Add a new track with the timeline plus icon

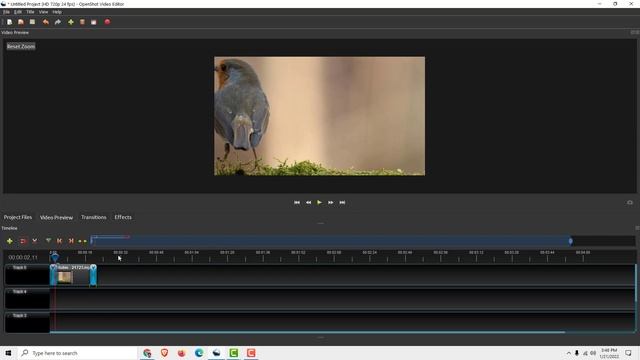10,241
